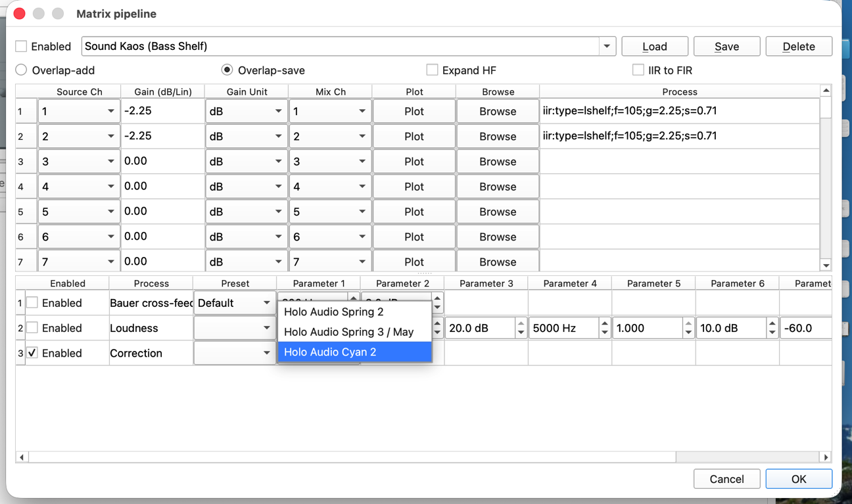The width and height of the screenshot is (852, 504).
Task: Select the Overlap-add radio button
Action: click(x=22, y=70)
